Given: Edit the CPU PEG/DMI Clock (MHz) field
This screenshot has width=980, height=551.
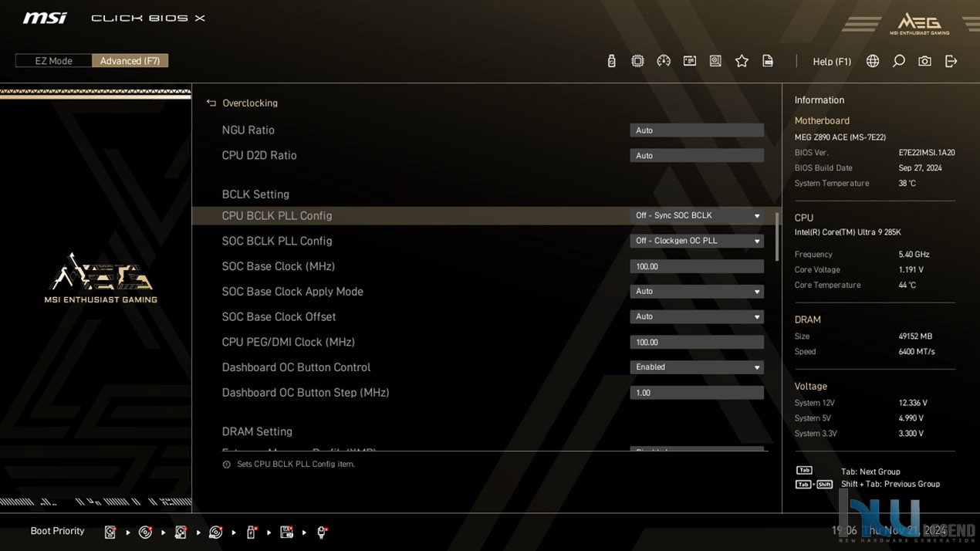Looking at the screenshot, I should pyautogui.click(x=697, y=342).
